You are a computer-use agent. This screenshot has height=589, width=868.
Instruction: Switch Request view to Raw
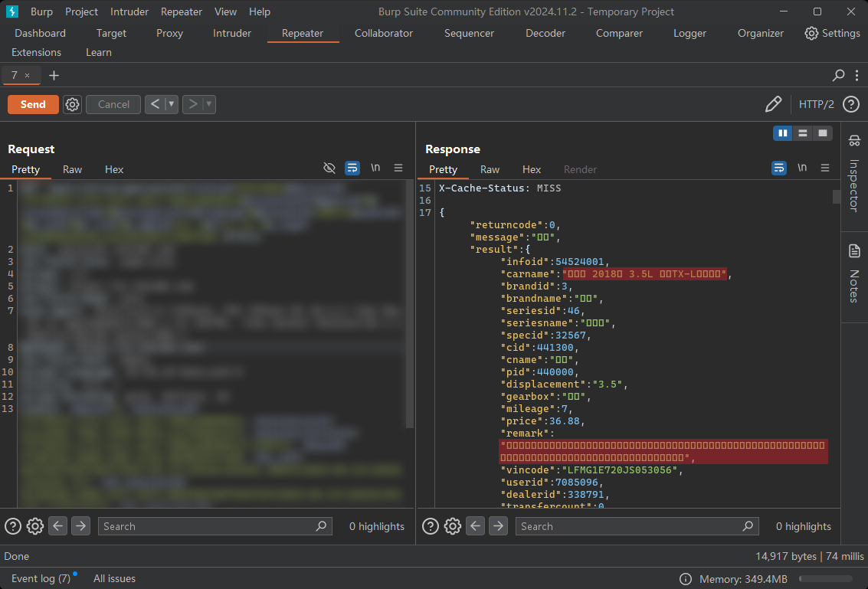[x=72, y=169]
